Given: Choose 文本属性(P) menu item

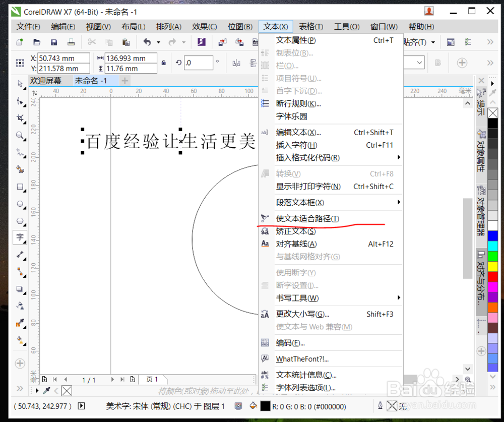Looking at the screenshot, I should tap(331, 40).
